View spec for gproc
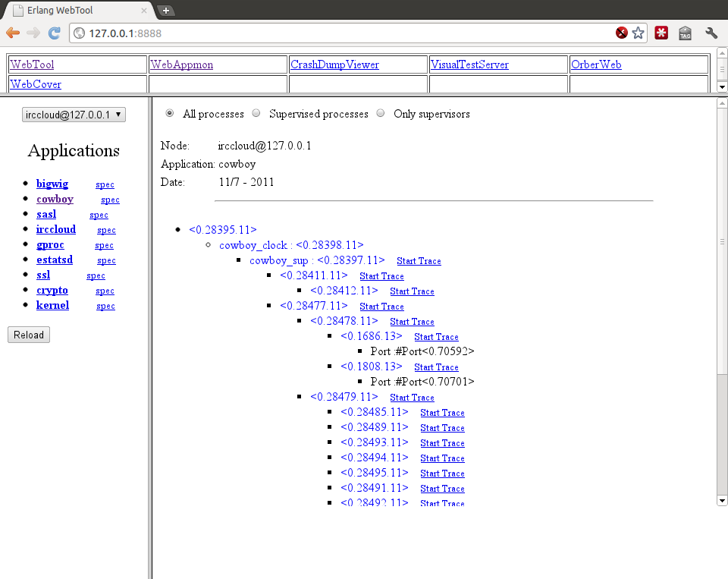Viewport: 728px width, 579px height. (105, 245)
